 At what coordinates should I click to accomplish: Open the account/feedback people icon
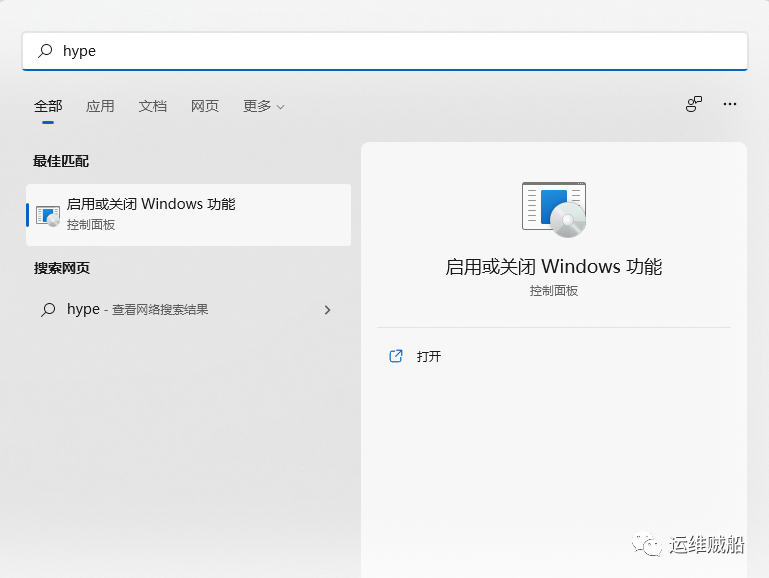[693, 104]
